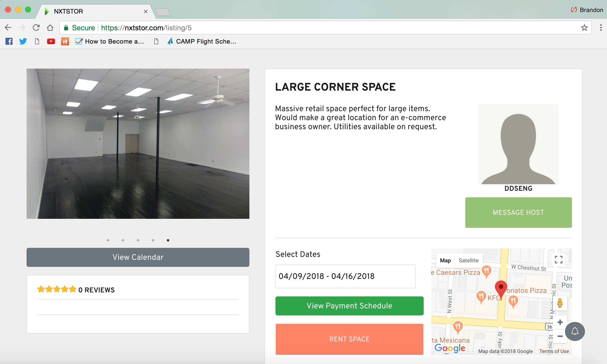The image size is (607, 364).
Task: Click the 04/09/2018 date range field
Action: coord(345,276)
